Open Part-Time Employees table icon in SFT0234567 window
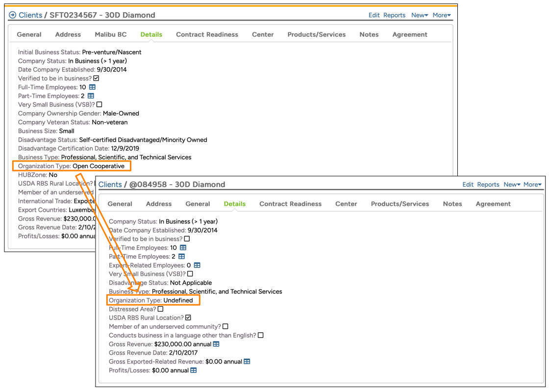Viewport: 549px width, 392px height. point(91,96)
